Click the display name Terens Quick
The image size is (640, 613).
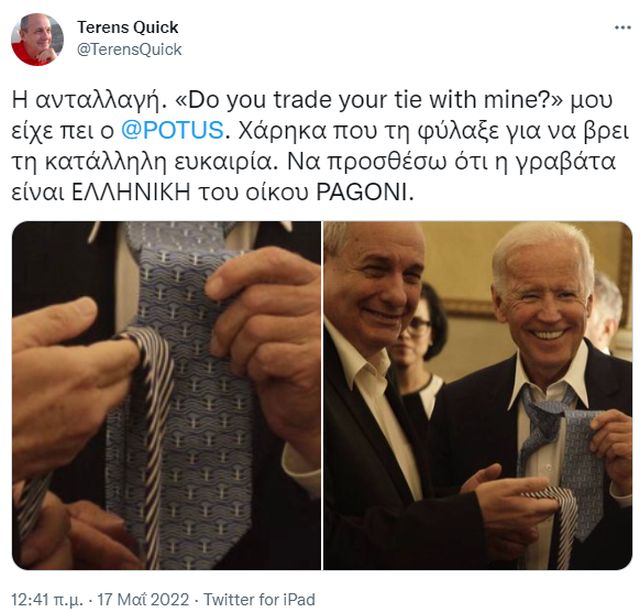coord(128,27)
